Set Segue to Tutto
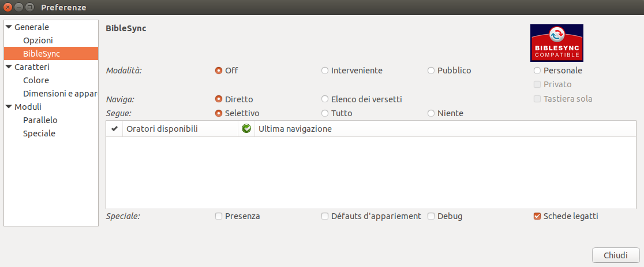The image size is (644, 267). tap(325, 113)
